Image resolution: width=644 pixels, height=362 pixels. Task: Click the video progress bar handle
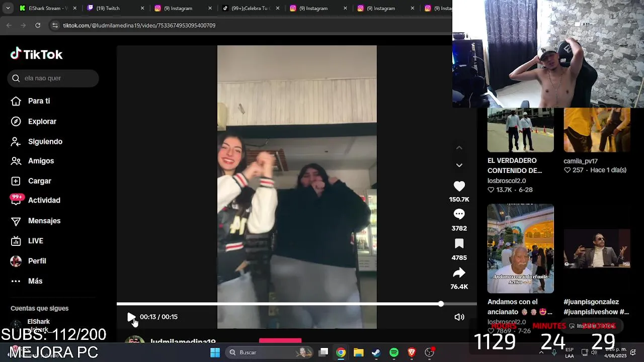pos(441,304)
